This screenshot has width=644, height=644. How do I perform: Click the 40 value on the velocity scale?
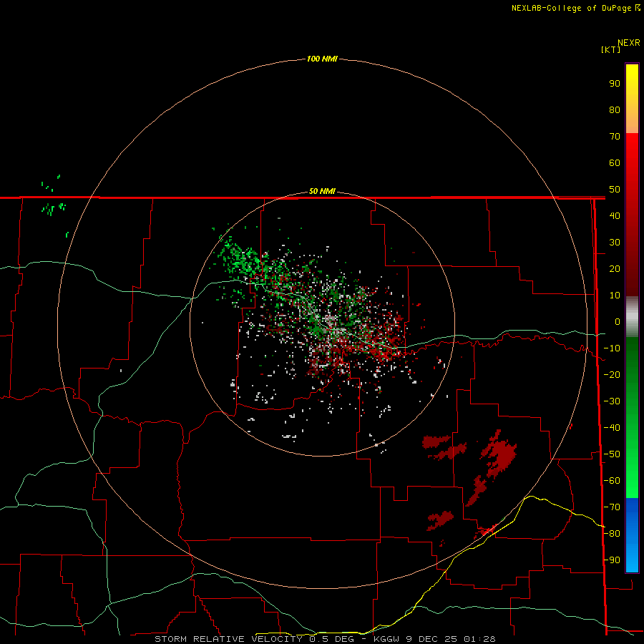coord(615,216)
